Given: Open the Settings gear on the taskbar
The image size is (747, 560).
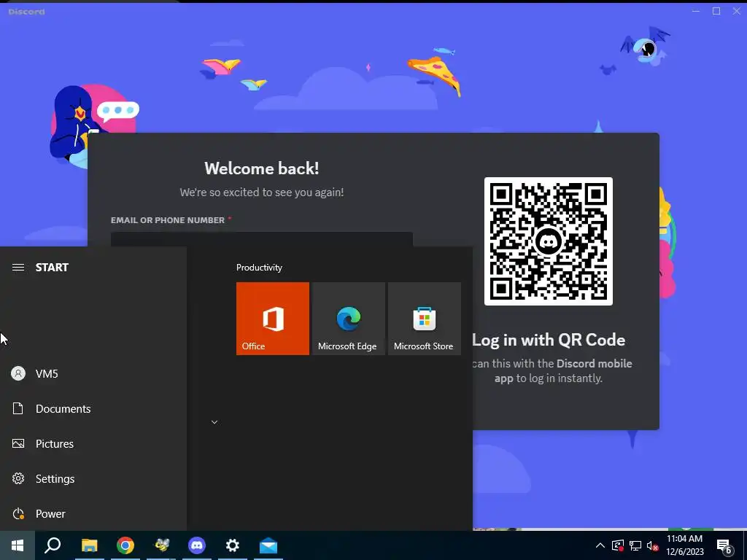Looking at the screenshot, I should (x=233, y=545).
